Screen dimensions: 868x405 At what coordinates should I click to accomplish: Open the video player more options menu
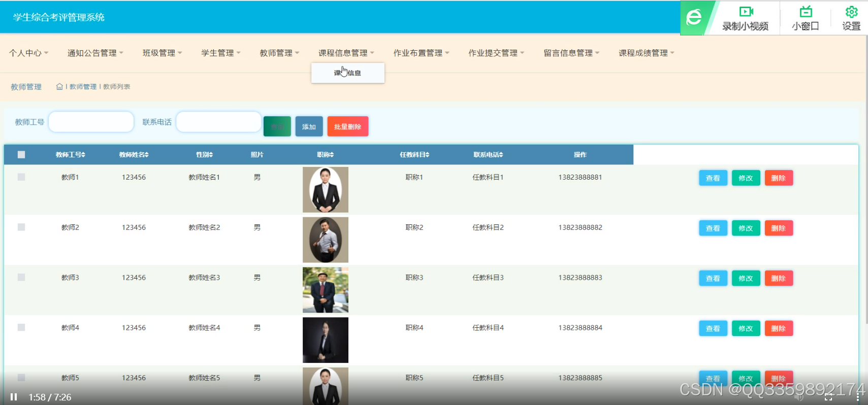pos(858,397)
